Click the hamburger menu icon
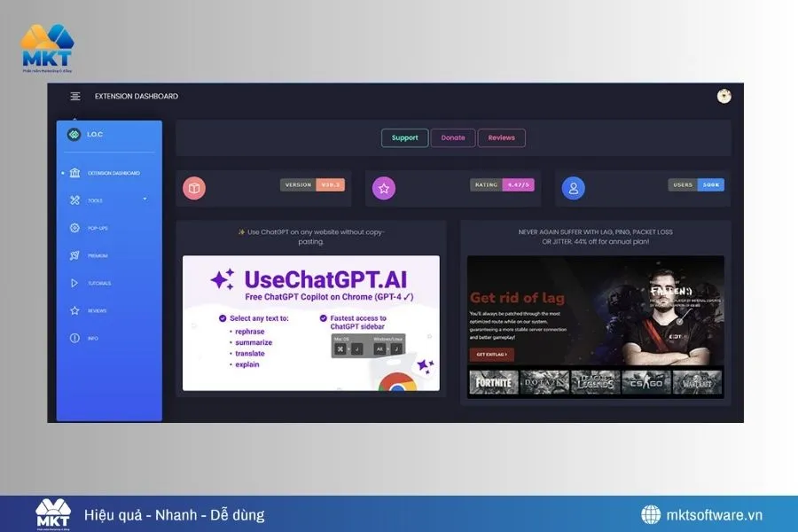This screenshot has width=798, height=532. coord(75,97)
